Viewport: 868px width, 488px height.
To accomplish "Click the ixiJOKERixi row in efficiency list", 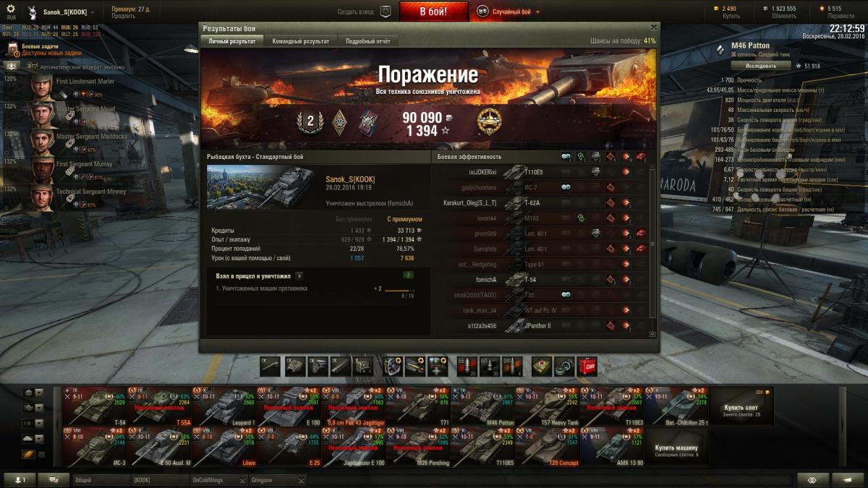I will [541, 172].
